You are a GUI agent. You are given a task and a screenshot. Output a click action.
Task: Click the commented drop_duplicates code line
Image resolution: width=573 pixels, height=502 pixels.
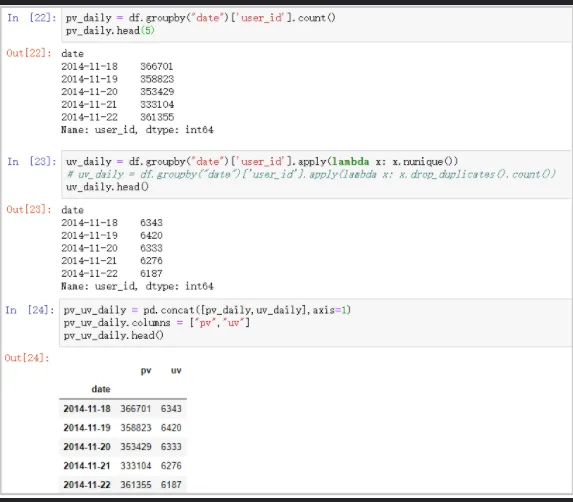click(311, 174)
